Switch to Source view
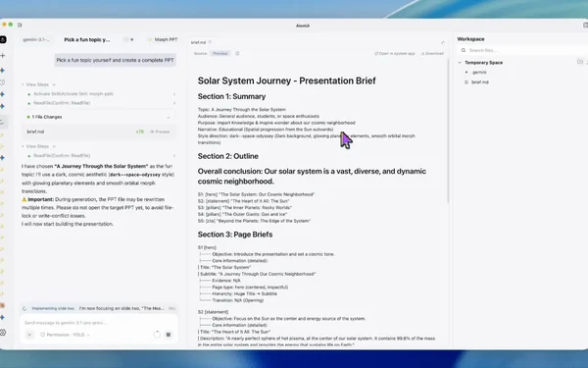Image resolution: width=588 pixels, height=368 pixels. [x=200, y=54]
